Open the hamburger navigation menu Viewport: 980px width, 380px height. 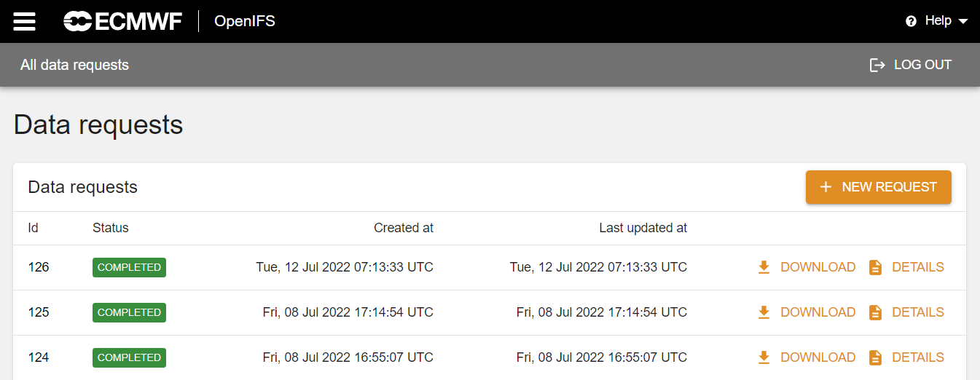(x=24, y=21)
